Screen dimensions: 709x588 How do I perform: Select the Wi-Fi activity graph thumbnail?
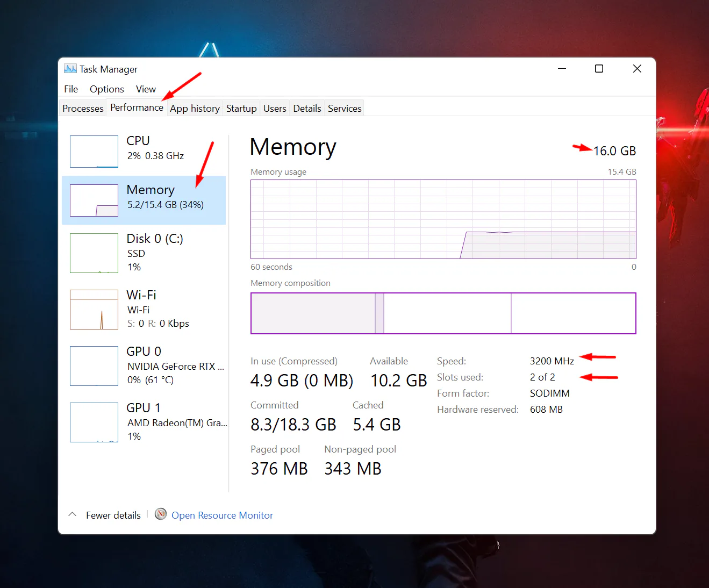coord(94,310)
